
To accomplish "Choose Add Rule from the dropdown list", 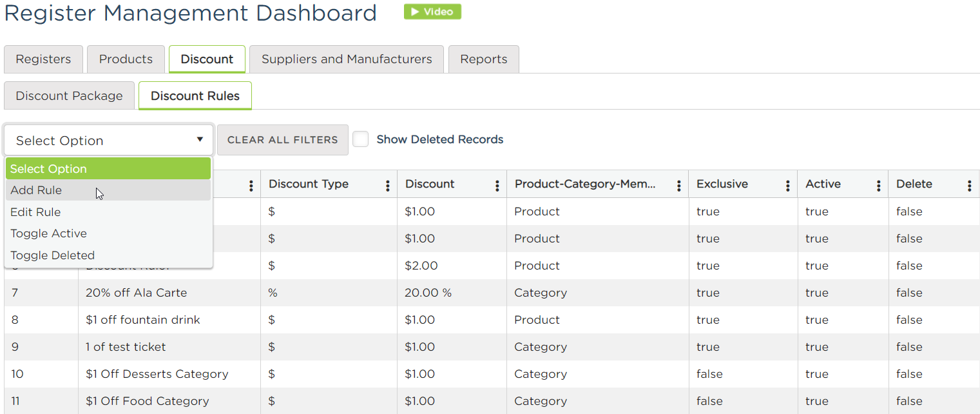I will coord(108,190).
